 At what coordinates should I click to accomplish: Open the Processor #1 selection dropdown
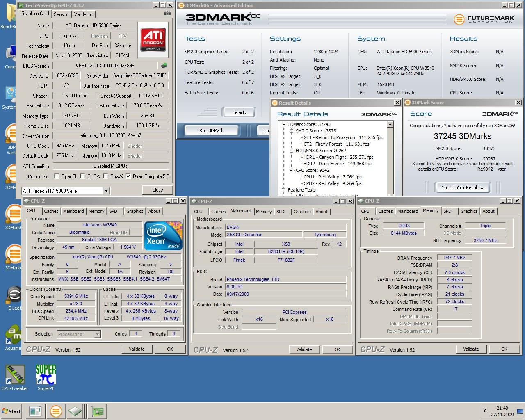pos(97,334)
